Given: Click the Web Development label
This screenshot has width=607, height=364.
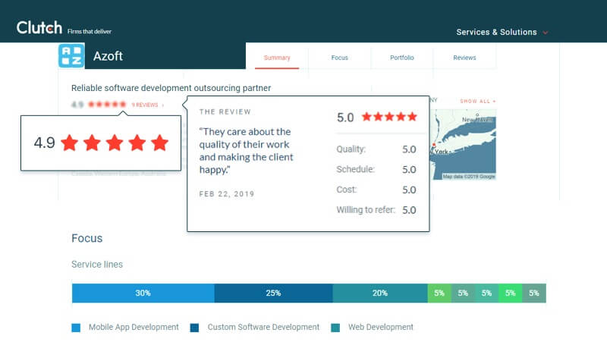Looking at the screenshot, I should point(381,328).
